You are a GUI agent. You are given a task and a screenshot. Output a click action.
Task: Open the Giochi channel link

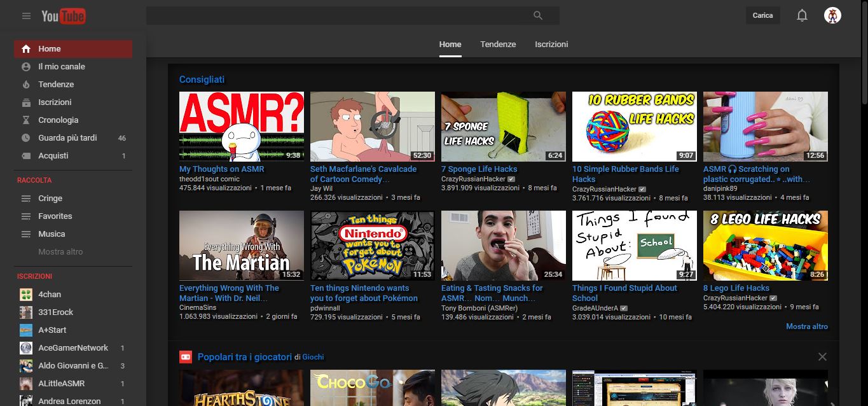(313, 357)
